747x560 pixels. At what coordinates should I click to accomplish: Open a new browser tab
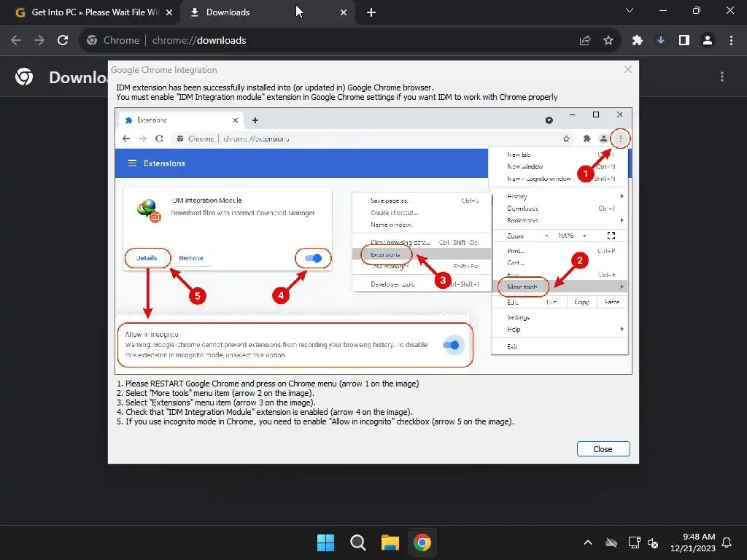pos(371,12)
